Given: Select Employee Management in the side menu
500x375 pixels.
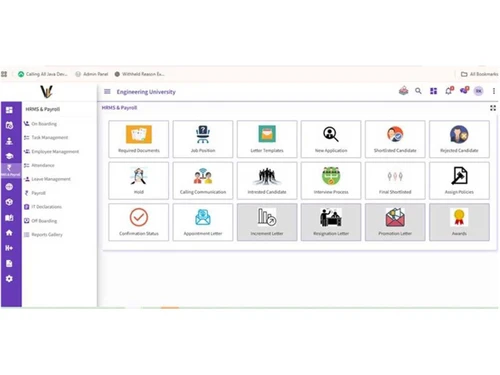Looking at the screenshot, I should pyautogui.click(x=51, y=151).
